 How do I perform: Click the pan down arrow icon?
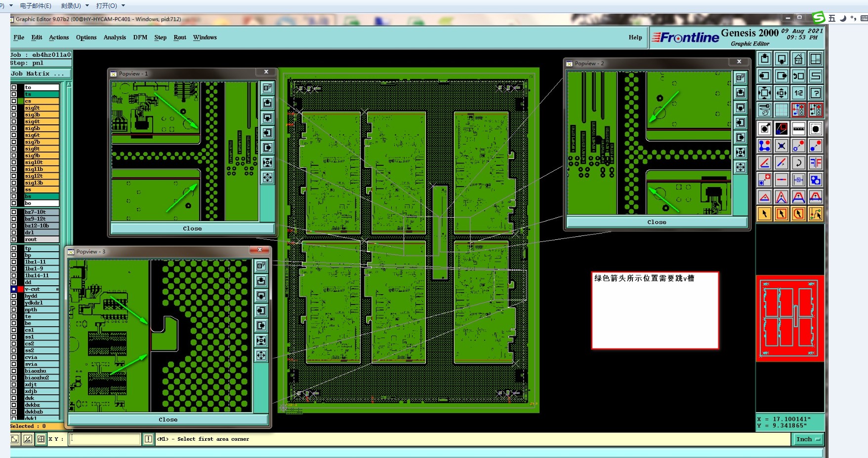pos(782,59)
